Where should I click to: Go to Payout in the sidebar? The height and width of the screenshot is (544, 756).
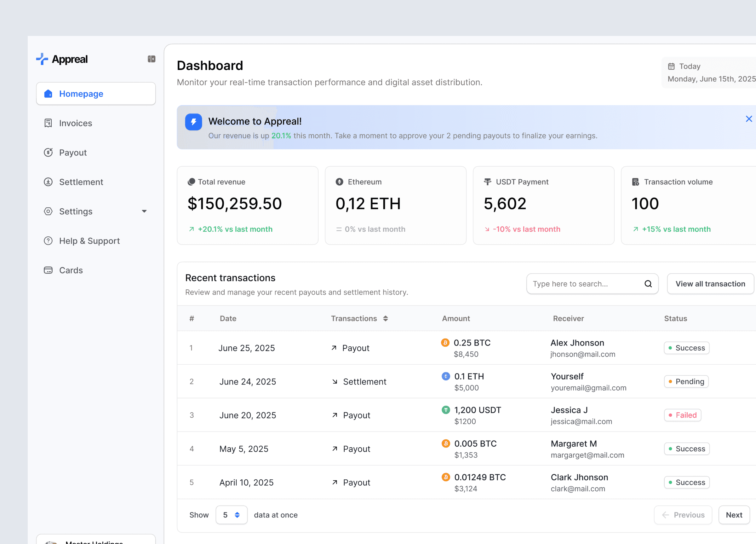(x=73, y=153)
